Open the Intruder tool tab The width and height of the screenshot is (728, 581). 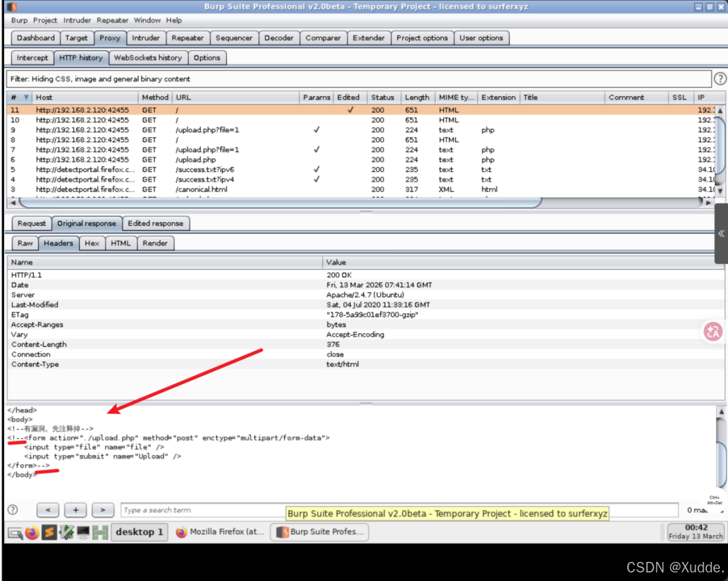pyautogui.click(x=145, y=38)
